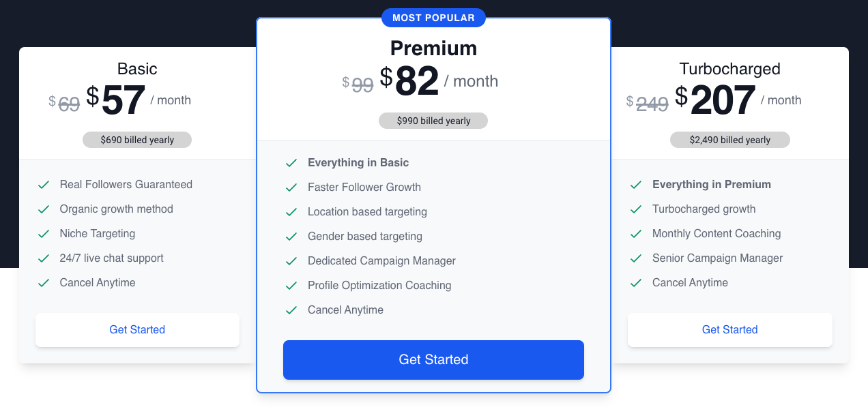Click the checkmark next to Niche Targeting
Viewport: 868px width, 407px height.
point(44,233)
